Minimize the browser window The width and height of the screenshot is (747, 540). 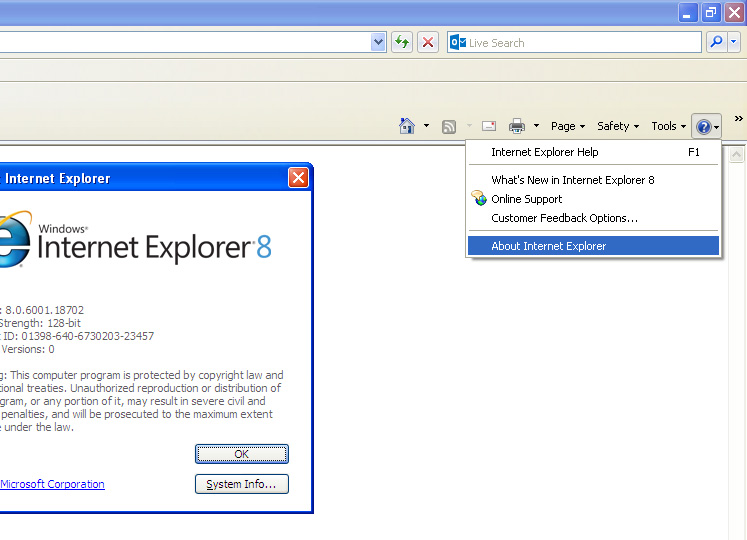coord(687,13)
